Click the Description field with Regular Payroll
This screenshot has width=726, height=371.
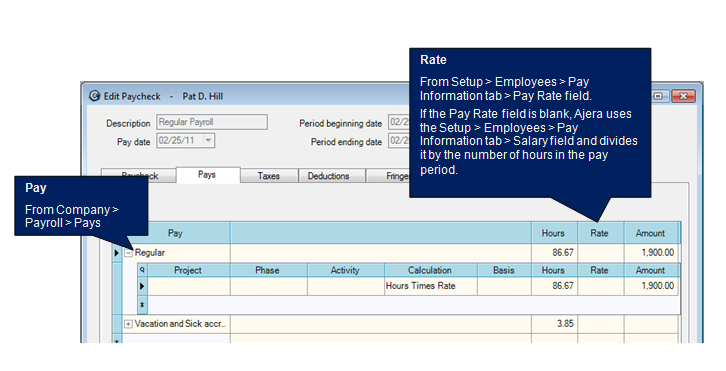(212, 122)
